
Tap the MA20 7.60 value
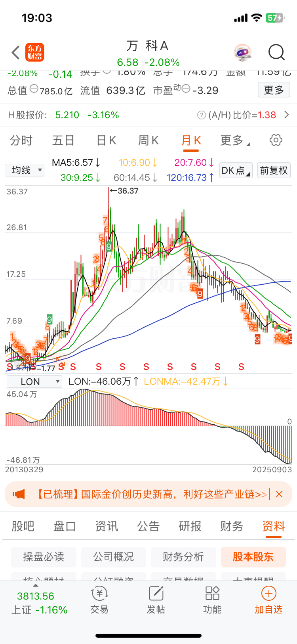(x=194, y=163)
